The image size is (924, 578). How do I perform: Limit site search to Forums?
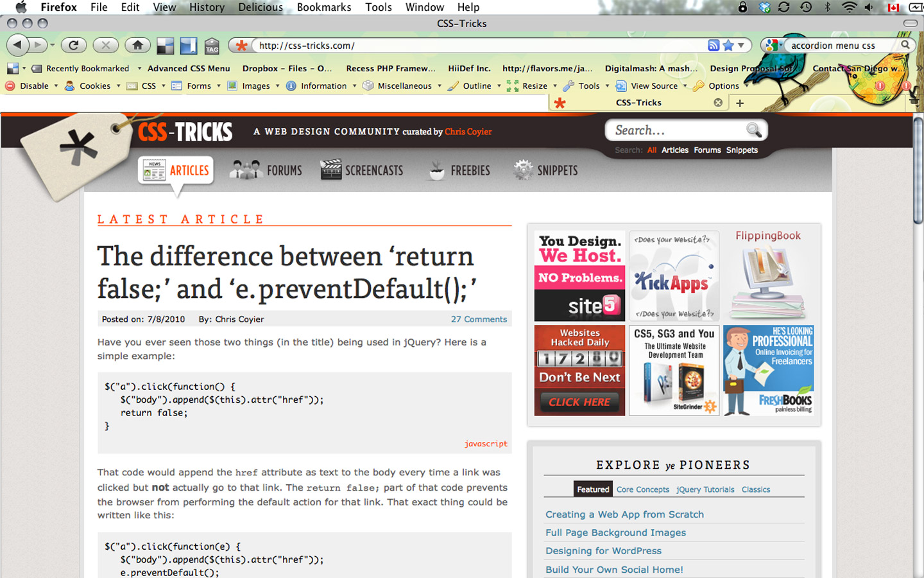click(707, 150)
